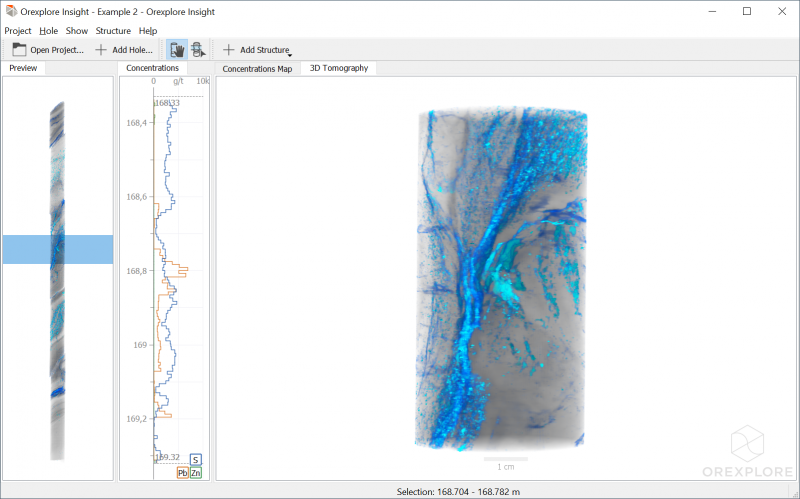
Task: Click the 169.32 bottom depth marker
Action: (x=167, y=457)
